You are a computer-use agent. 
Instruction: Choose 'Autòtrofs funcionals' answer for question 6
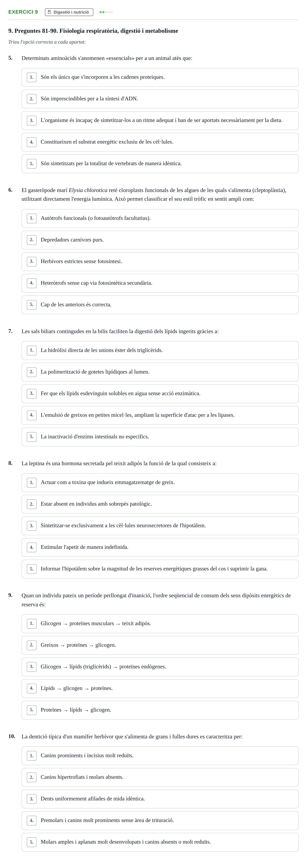160,218
